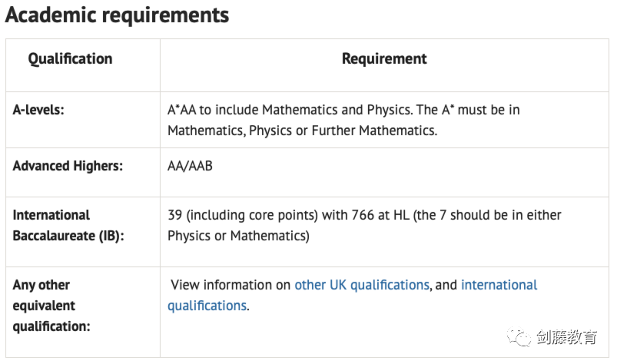617x364 pixels.
Task: Select the 'International Baccalaureate (IB):' row label
Action: [x=68, y=225]
